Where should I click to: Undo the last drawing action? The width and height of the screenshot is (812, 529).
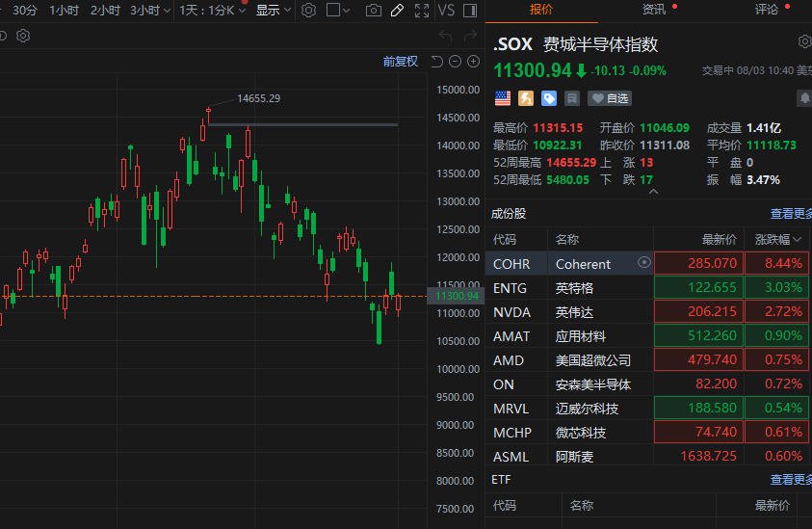click(445, 36)
